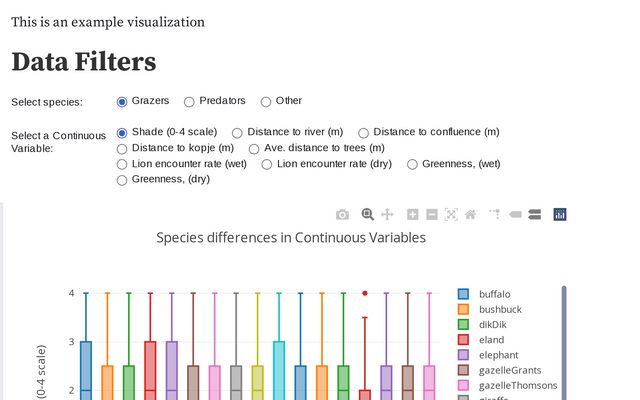Image resolution: width=640 pixels, height=400 pixels.
Task: Click the Zoom out minus icon
Action: click(x=431, y=214)
